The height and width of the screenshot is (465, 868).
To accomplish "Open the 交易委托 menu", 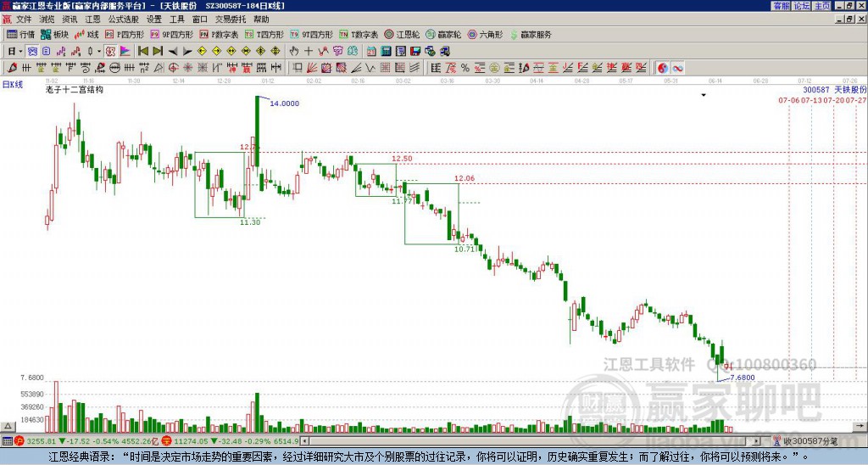I will point(231,20).
